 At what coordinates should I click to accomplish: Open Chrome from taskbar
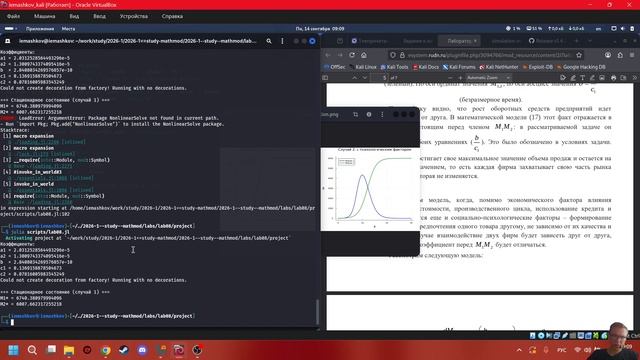click(x=106, y=350)
